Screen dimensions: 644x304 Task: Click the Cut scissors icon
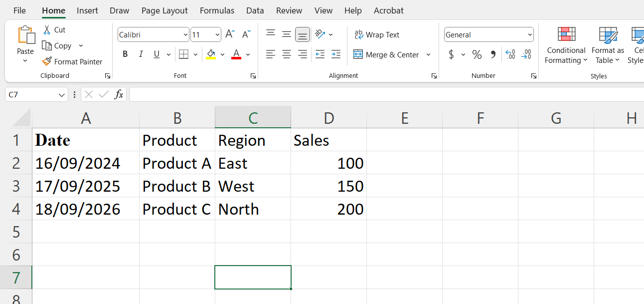click(x=47, y=30)
